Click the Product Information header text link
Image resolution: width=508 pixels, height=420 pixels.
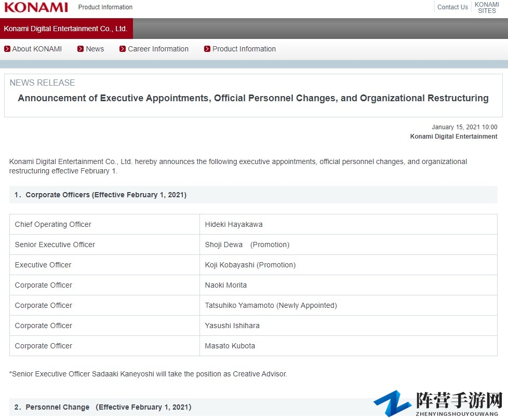[105, 7]
